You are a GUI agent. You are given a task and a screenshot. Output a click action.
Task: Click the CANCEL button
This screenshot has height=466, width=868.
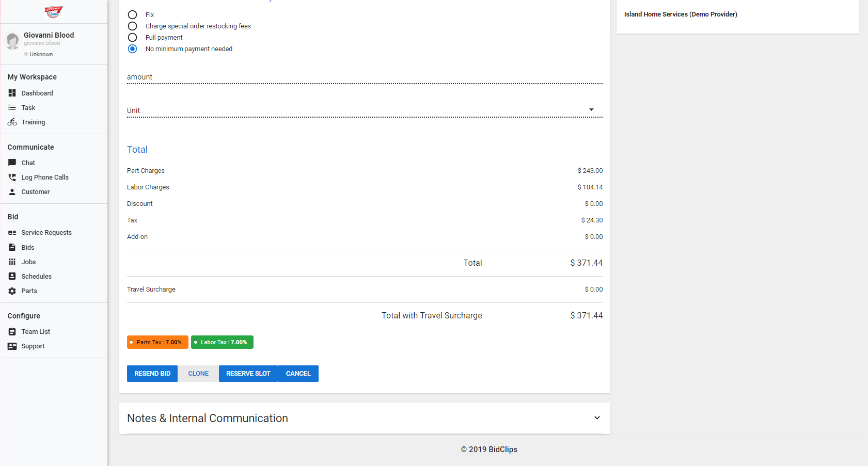click(x=298, y=374)
